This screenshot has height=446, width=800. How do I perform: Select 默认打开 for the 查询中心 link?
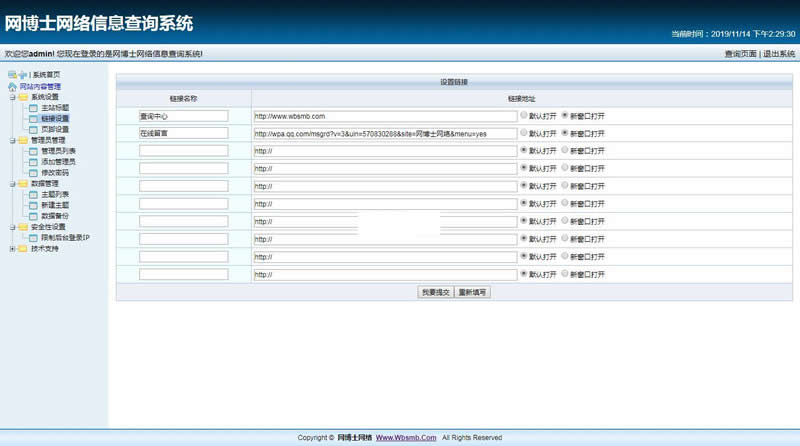click(523, 115)
